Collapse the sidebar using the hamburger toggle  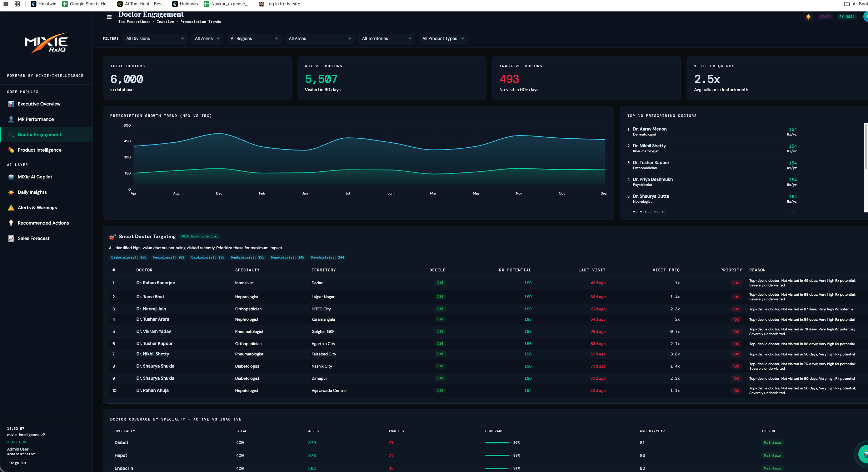pos(109,17)
